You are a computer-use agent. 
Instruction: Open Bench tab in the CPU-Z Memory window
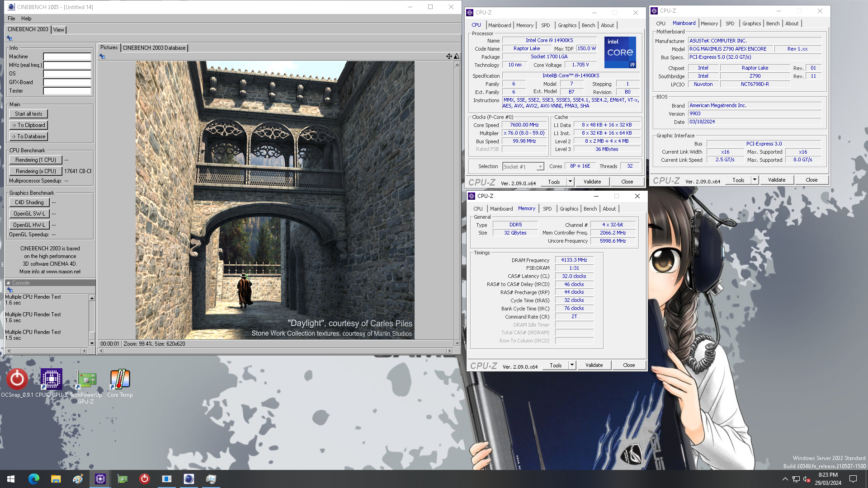[590, 209]
